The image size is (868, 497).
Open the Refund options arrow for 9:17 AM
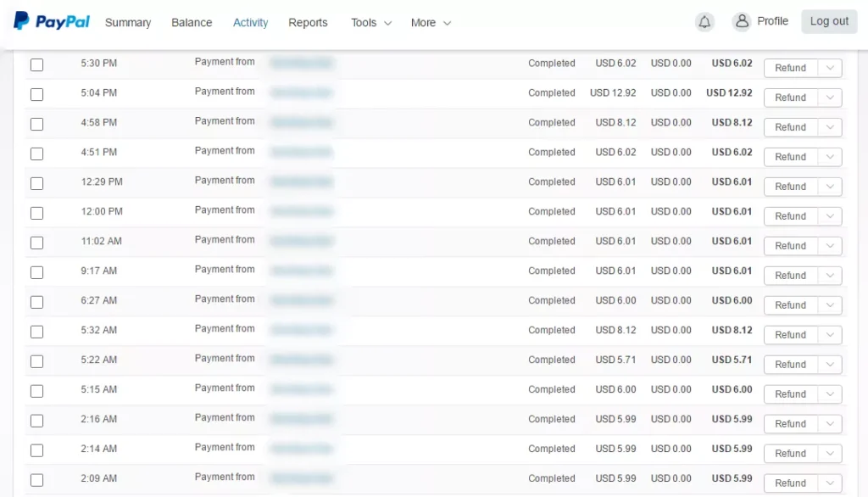pos(830,276)
